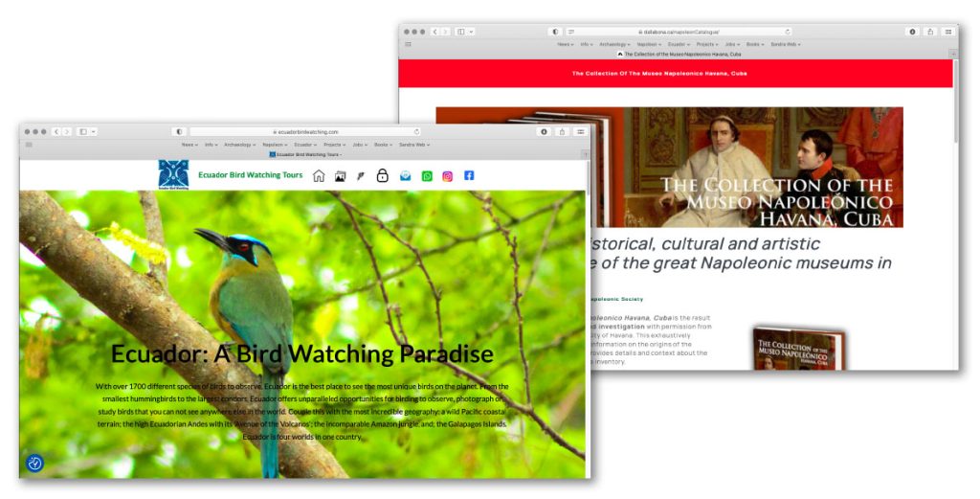Click the privacy shield icon in front Safari window
The height and width of the screenshot is (499, 980).
(x=179, y=132)
